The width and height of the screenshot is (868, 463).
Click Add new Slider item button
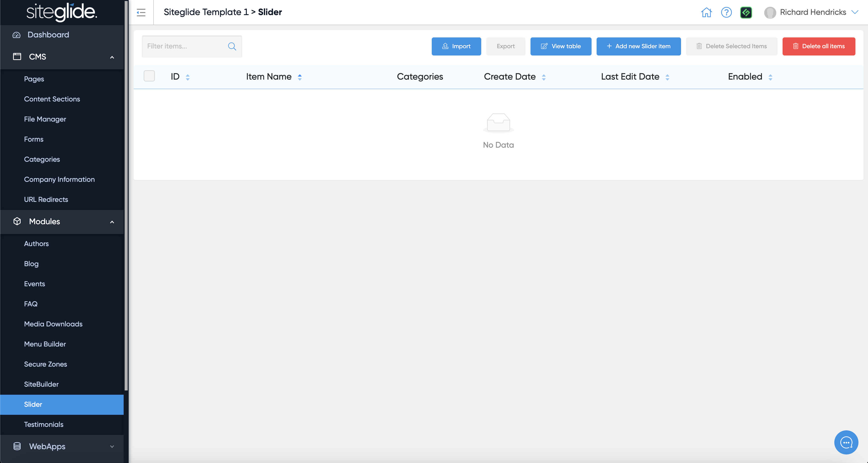[639, 46]
